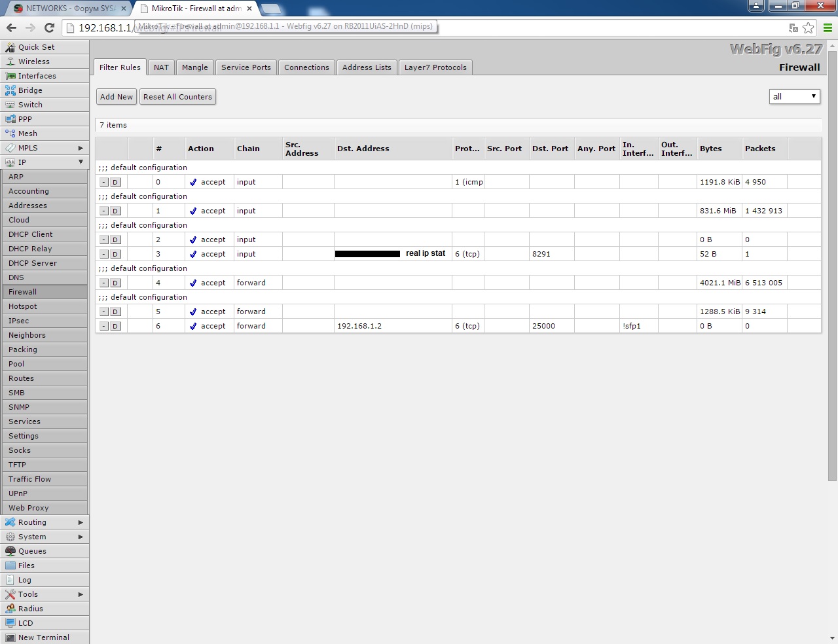The image size is (838, 644).
Task: Open Addresses in the IP submenu
Action: coord(45,206)
